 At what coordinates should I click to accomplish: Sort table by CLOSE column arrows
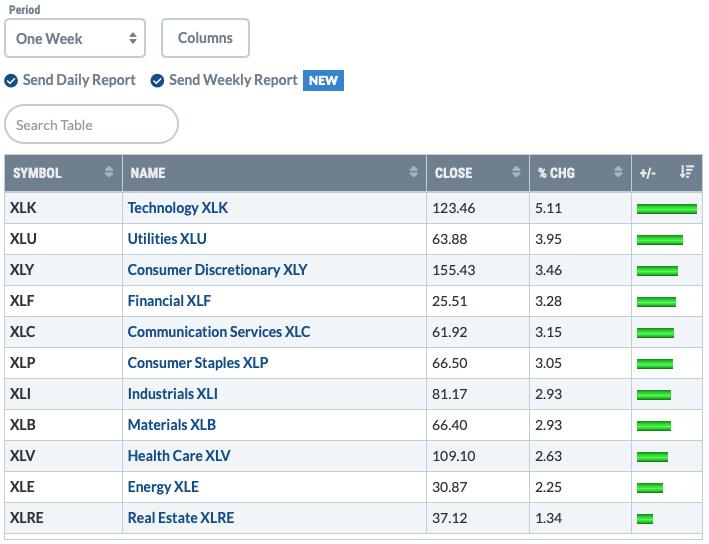(516, 172)
